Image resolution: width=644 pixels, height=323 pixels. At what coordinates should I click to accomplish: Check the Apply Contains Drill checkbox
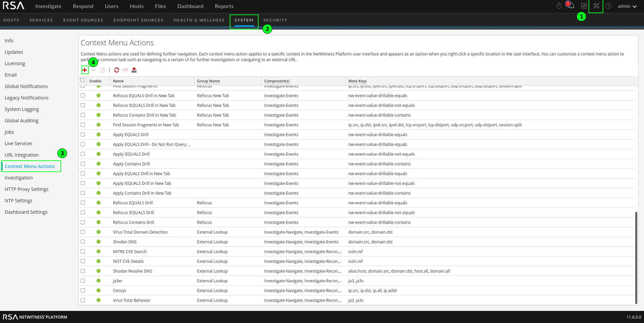pyautogui.click(x=83, y=164)
